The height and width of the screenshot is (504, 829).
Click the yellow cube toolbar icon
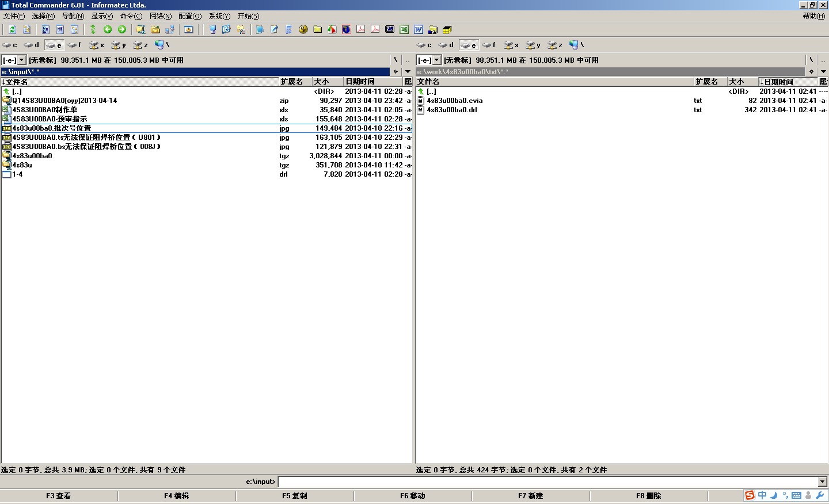447,29
